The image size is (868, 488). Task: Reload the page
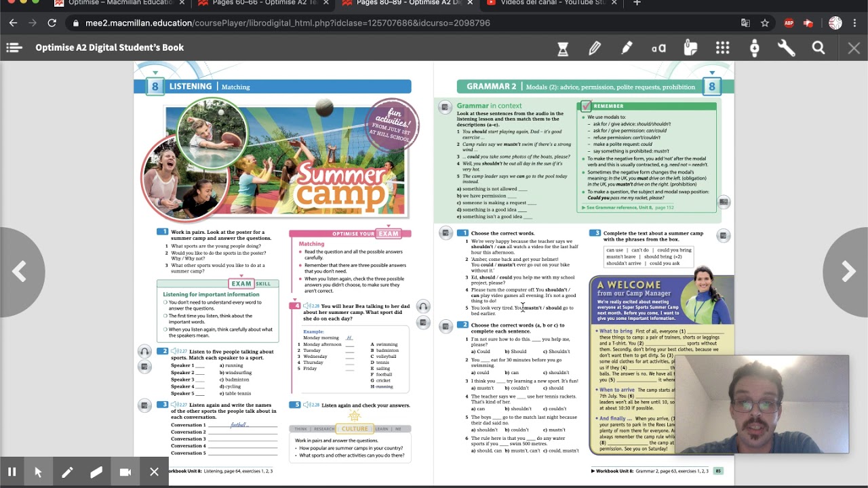point(52,23)
